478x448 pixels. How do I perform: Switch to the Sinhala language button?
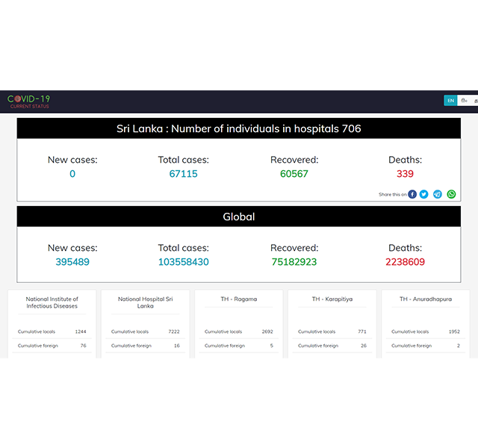tap(464, 101)
